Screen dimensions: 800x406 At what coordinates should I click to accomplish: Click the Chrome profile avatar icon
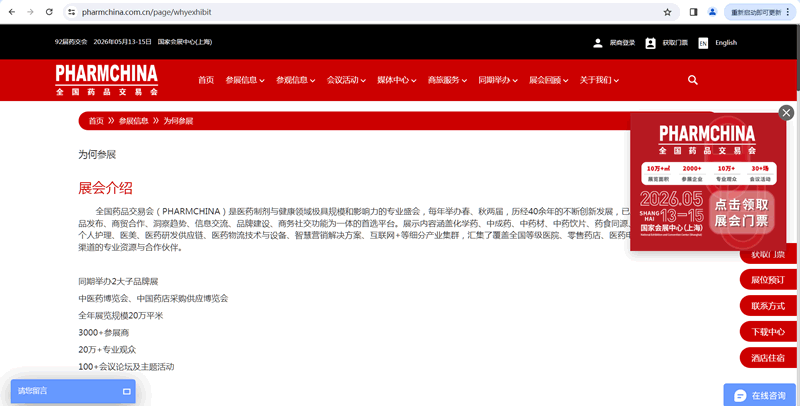pos(713,12)
